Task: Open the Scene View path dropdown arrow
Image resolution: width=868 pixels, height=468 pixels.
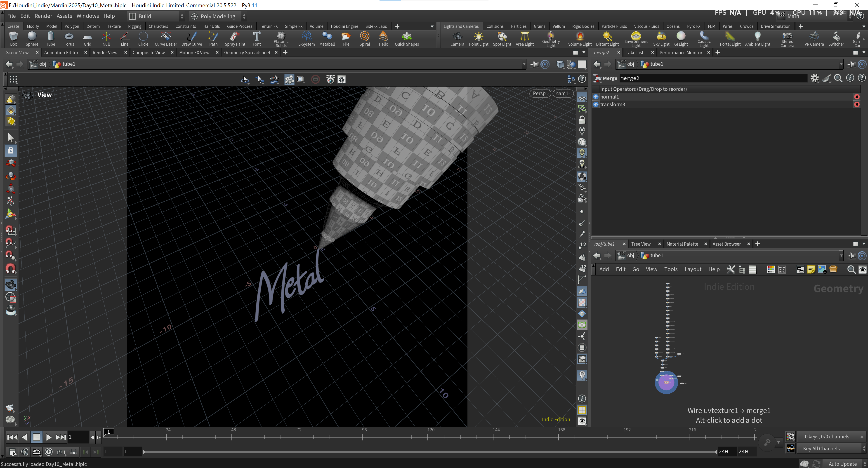Action: point(524,64)
